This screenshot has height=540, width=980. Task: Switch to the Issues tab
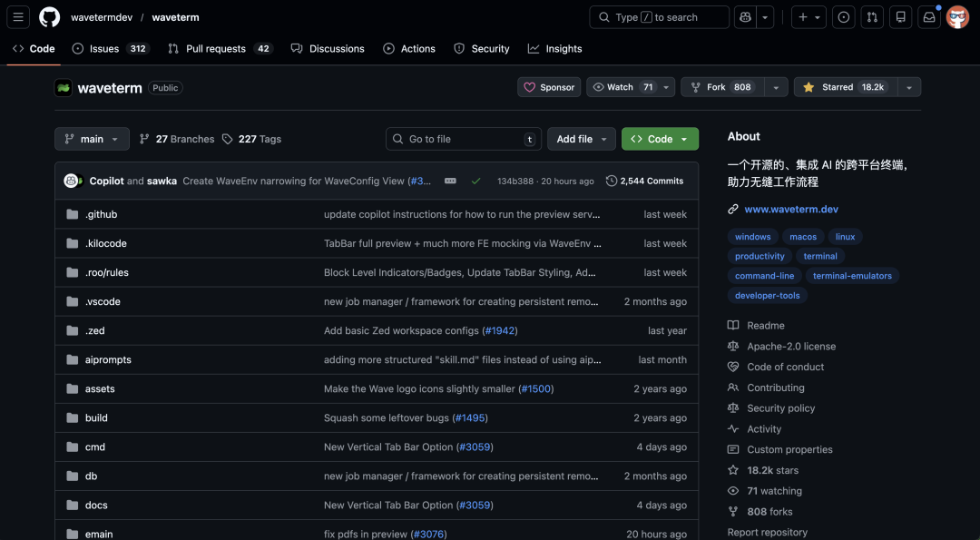click(x=110, y=49)
